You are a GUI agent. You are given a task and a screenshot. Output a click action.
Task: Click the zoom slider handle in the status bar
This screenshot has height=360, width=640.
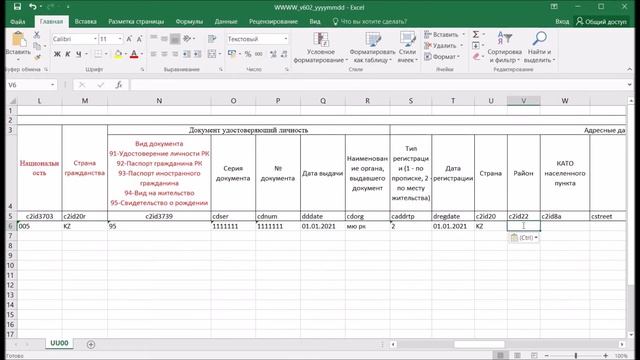(576, 356)
